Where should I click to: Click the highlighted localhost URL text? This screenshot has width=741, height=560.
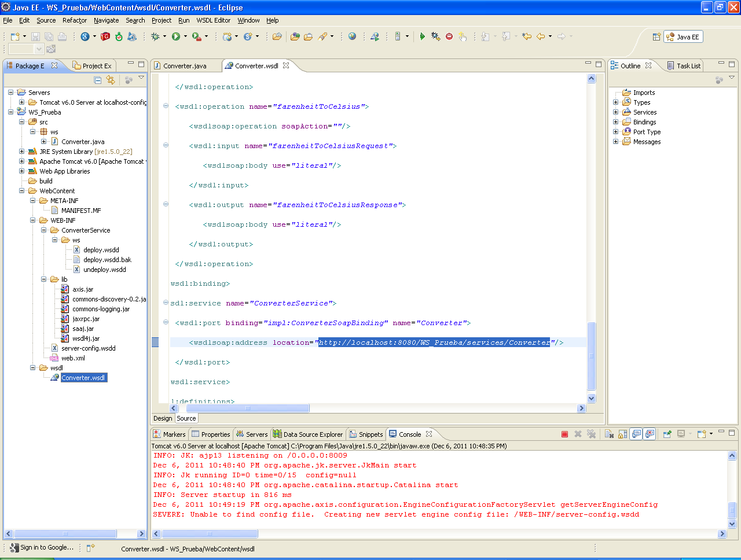pos(434,342)
